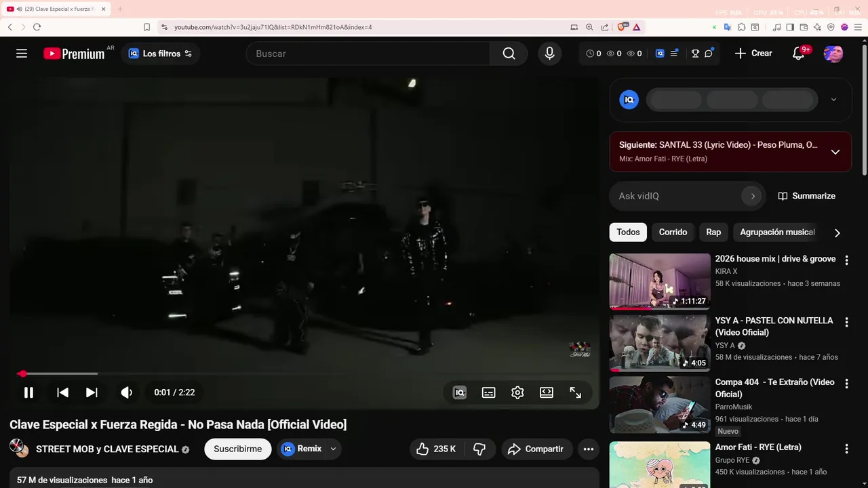This screenshot has width=868, height=488.
Task: Start voice search with the microphone
Action: tap(549, 54)
